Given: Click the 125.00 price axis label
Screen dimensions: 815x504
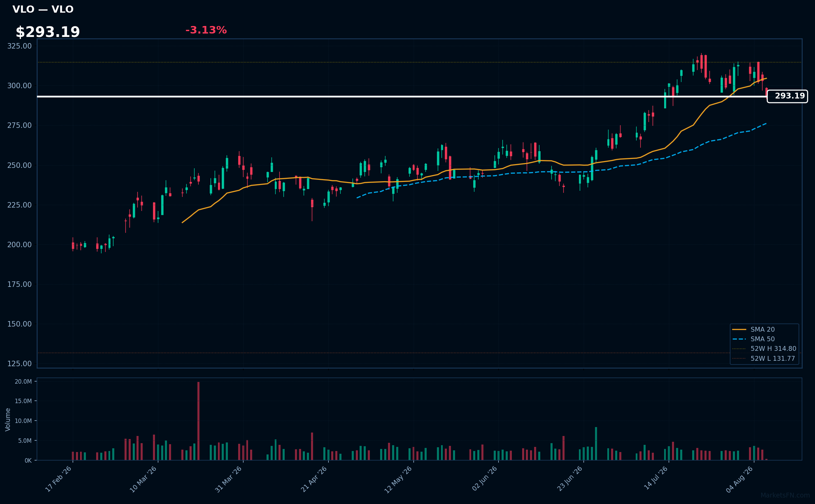Looking at the screenshot, I should click(20, 363).
